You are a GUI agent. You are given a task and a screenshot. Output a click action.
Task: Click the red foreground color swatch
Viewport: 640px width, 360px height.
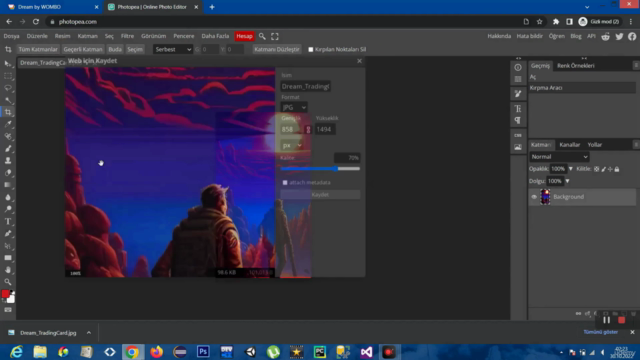coord(5,294)
